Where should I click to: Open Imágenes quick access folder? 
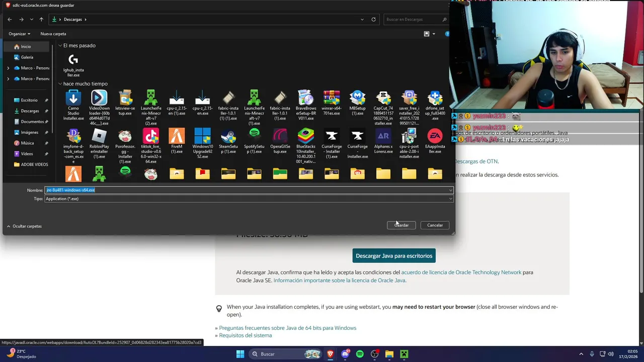tap(29, 132)
